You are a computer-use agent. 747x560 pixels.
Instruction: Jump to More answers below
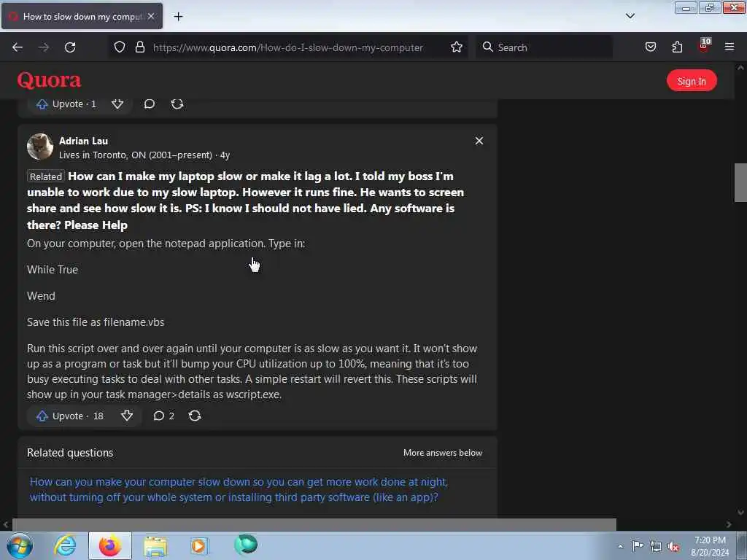[x=443, y=453]
